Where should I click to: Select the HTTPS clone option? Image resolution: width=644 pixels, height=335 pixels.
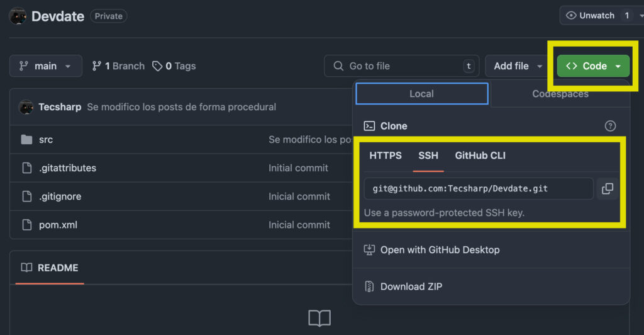[386, 156]
